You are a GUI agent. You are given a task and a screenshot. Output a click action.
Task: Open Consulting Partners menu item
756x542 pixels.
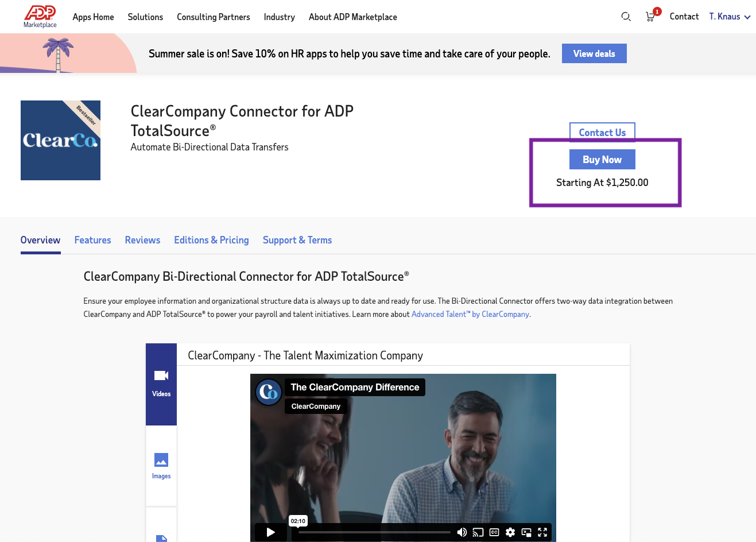(x=214, y=17)
